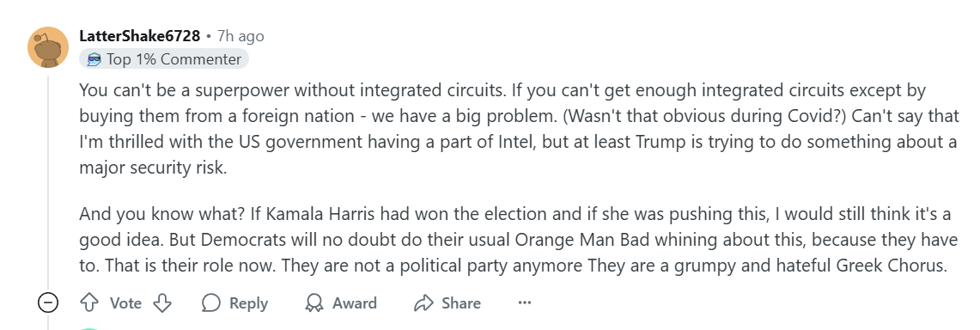Viewport: 980px width, 330px height.
Task: Collapse the comment thread with minus button
Action: (x=48, y=303)
